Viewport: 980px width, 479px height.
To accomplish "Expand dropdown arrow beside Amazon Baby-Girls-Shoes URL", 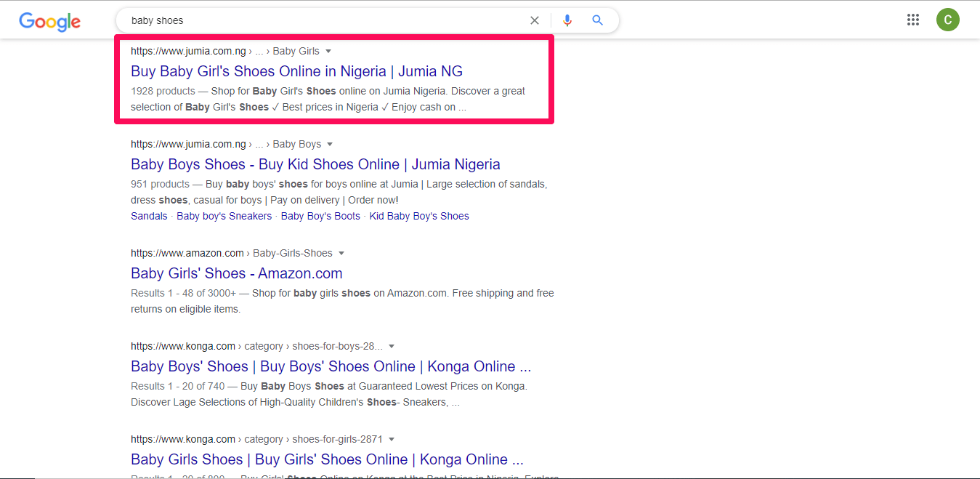I will (341, 253).
